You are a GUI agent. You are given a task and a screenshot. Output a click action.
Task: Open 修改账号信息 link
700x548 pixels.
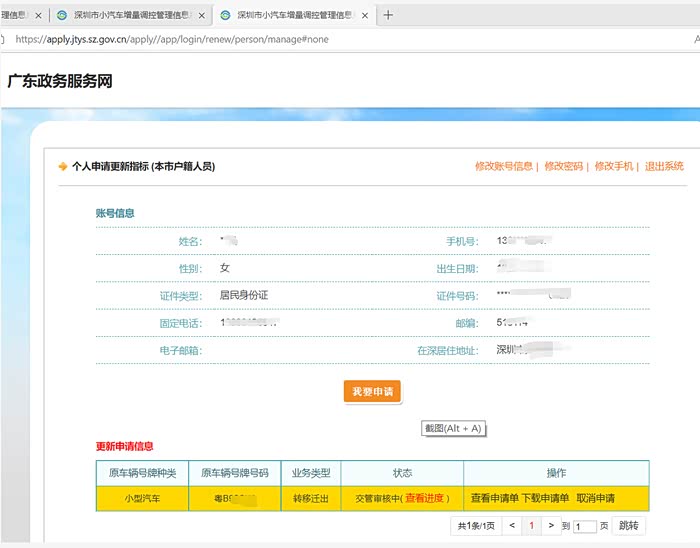click(504, 167)
